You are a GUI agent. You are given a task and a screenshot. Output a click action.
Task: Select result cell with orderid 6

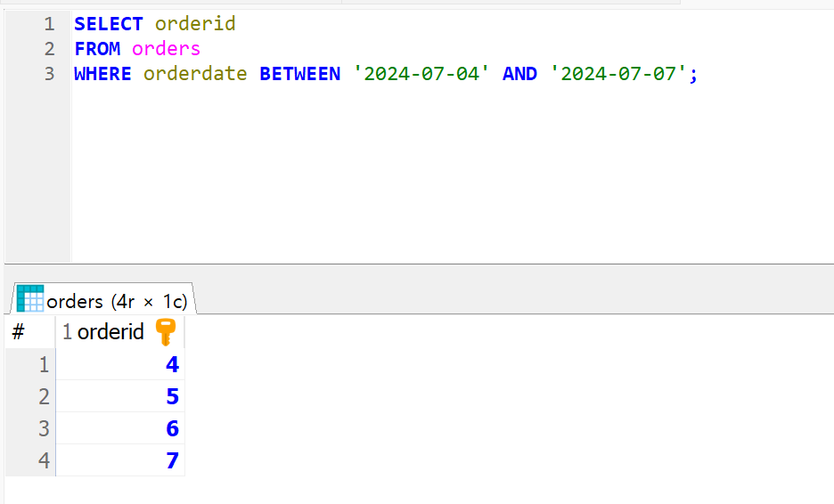tap(120, 428)
